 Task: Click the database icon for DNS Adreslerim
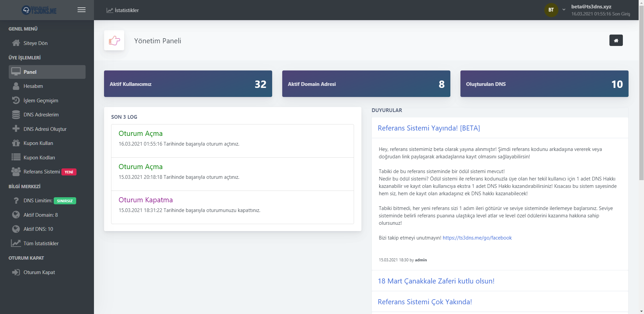tap(16, 115)
